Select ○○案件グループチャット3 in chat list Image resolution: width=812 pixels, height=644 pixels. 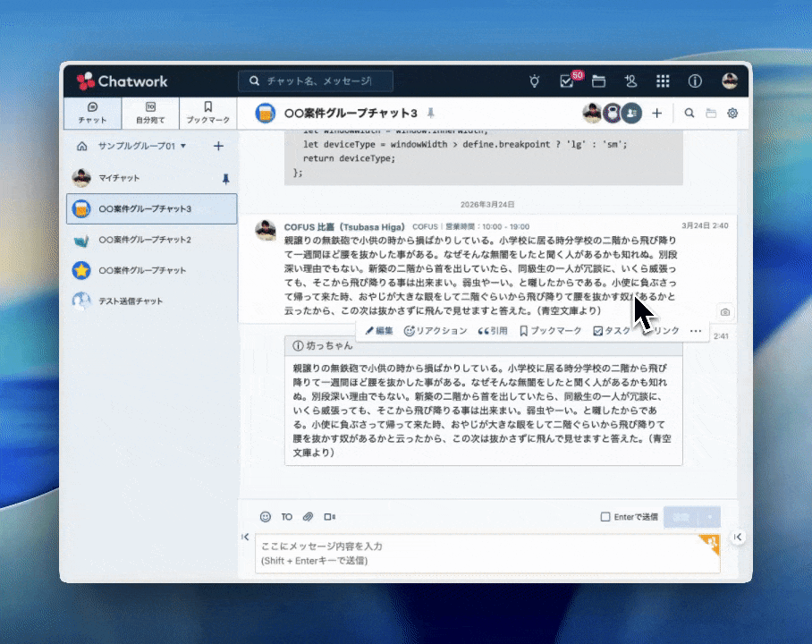151,208
